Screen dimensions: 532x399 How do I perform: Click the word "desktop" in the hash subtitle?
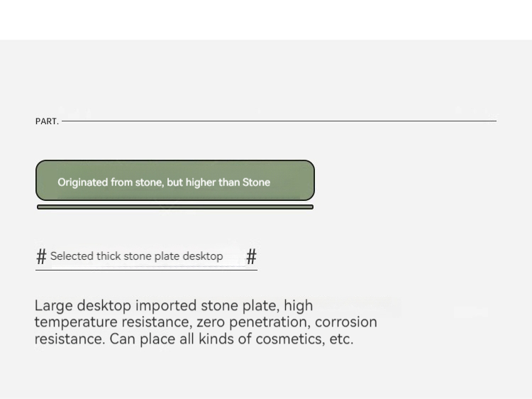(202, 256)
